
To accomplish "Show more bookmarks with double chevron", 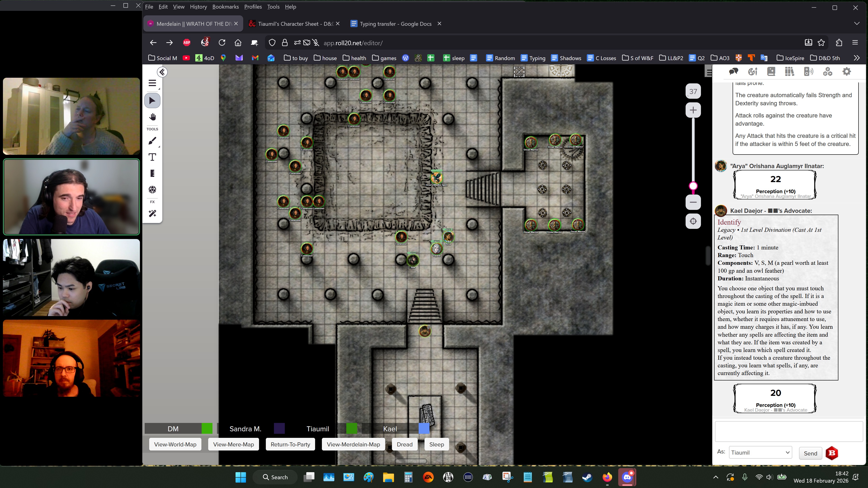I will coord(856,58).
